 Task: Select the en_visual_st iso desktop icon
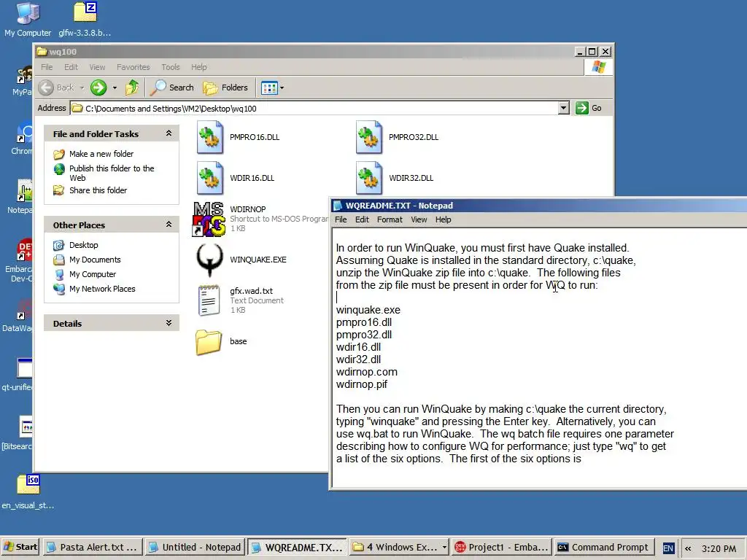(x=28, y=492)
